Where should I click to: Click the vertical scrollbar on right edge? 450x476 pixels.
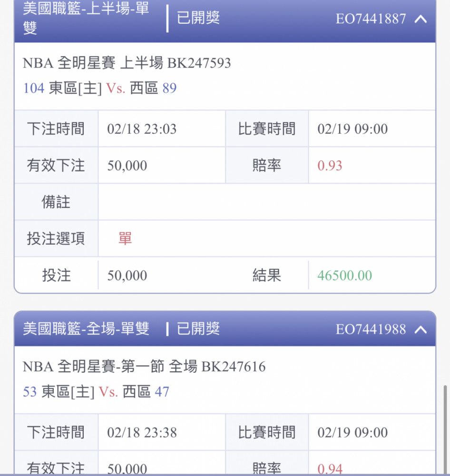[x=445, y=429]
